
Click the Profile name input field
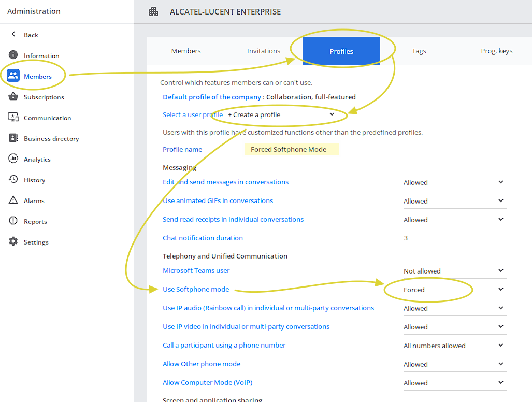tap(310, 149)
